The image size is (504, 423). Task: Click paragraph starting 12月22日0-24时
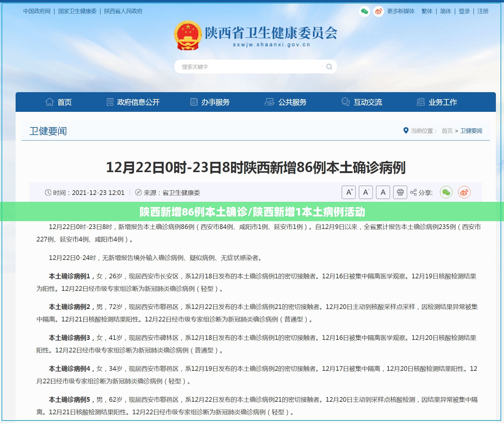tap(156, 258)
